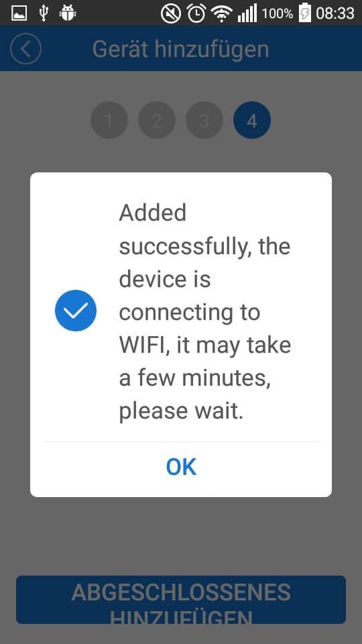This screenshot has height=644, width=362.
Task: Tap the WiFi signal status icon
Action: coord(222,13)
